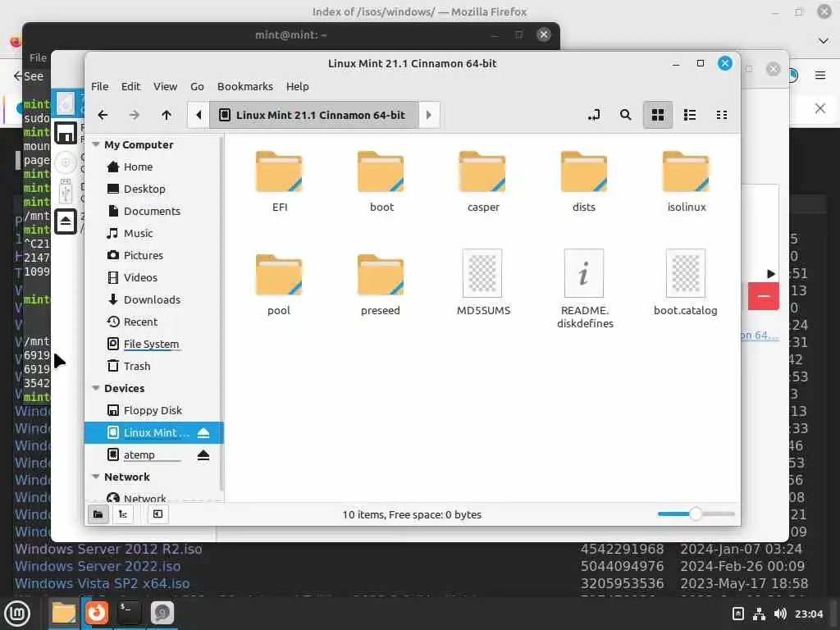This screenshot has width=840, height=630.
Task: Select the casper folder
Action: 482,181
